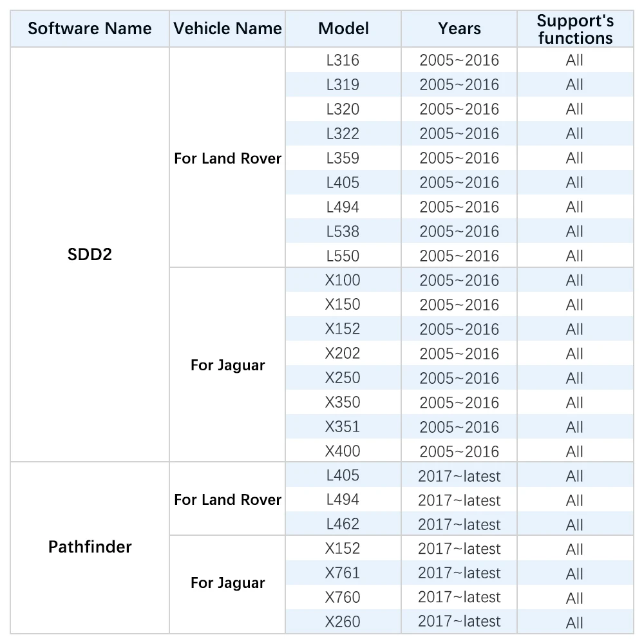
Task: Click the X152 model cell in SDD2 section
Action: pos(343,329)
